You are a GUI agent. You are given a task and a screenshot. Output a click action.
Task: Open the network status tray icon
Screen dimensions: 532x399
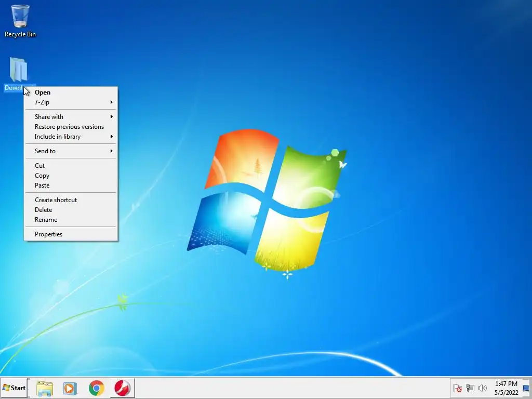pos(470,388)
